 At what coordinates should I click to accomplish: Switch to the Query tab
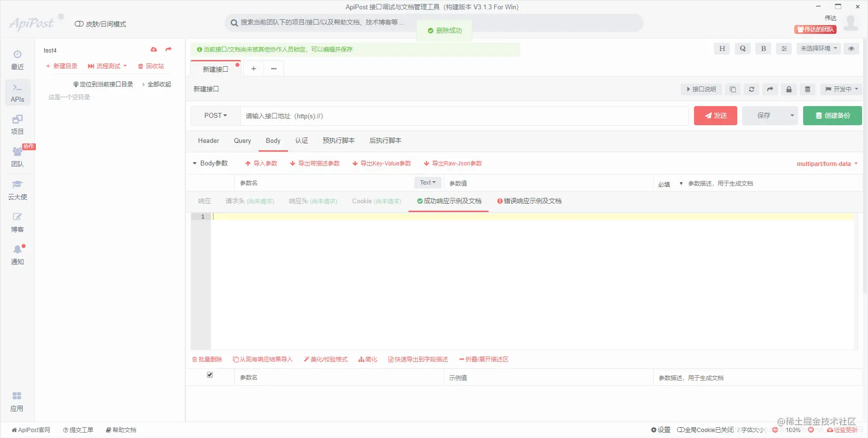242,141
